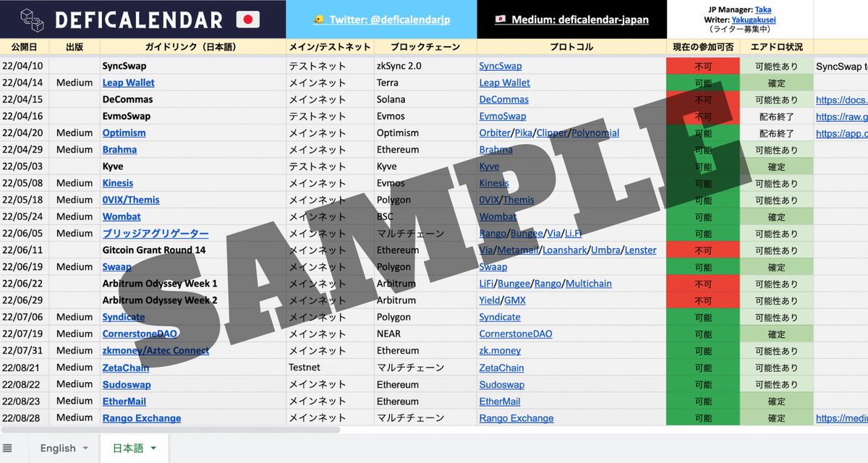Open the Kinesis guide link

point(118,183)
